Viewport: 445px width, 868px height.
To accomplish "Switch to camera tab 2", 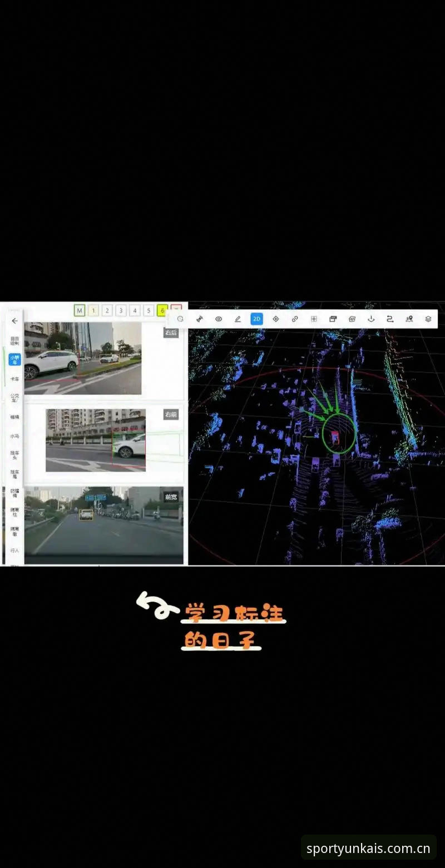I will 107,310.
